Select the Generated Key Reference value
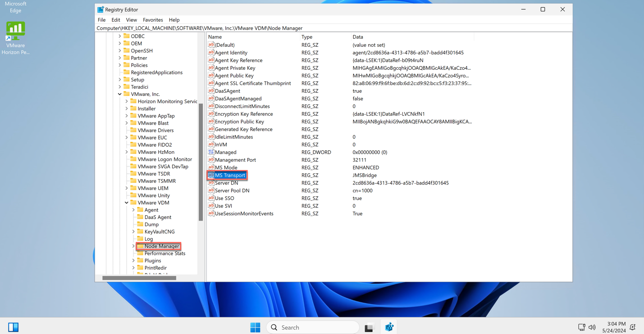The image size is (644, 334). point(243,129)
